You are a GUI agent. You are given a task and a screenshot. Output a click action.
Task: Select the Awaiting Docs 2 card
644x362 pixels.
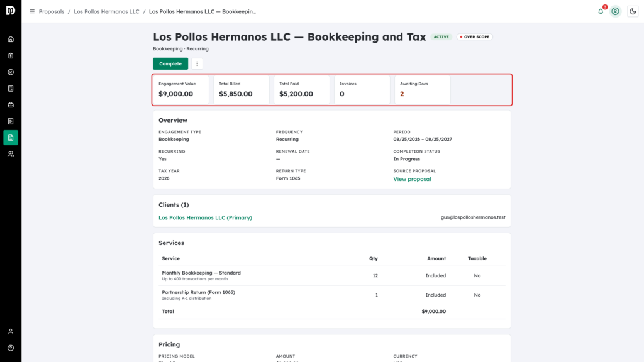[x=423, y=89]
